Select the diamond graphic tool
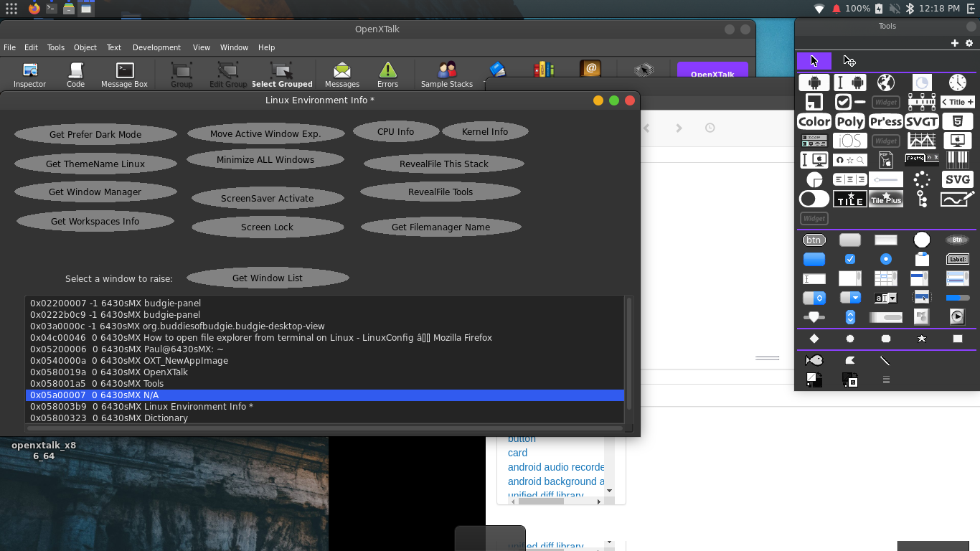This screenshot has height=551, width=980. [814, 339]
